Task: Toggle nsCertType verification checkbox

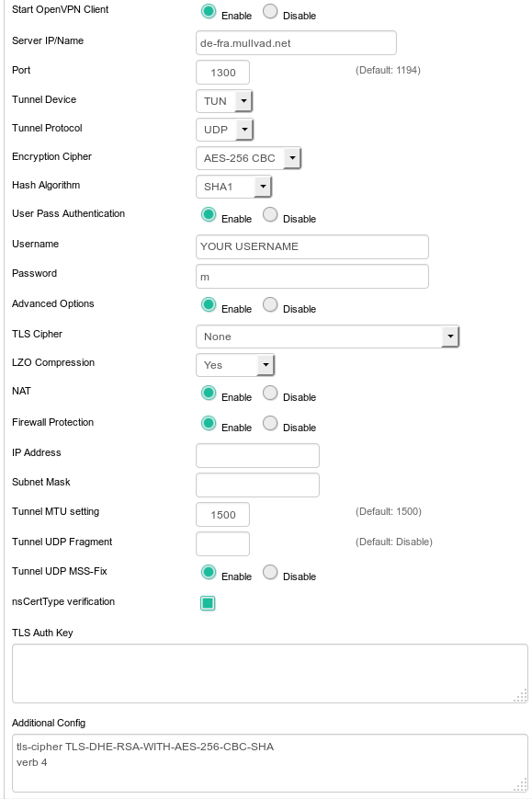Action: (208, 603)
